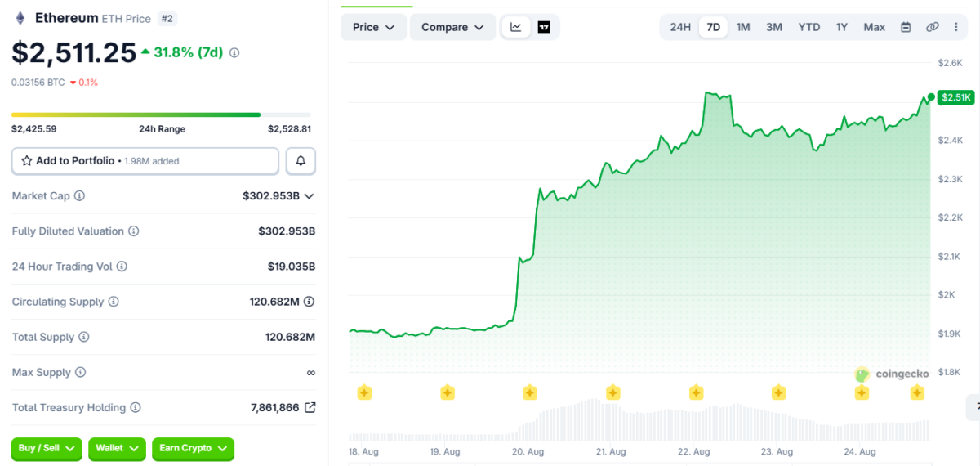The image size is (980, 466).
Task: Select the 7D time range
Action: [714, 27]
